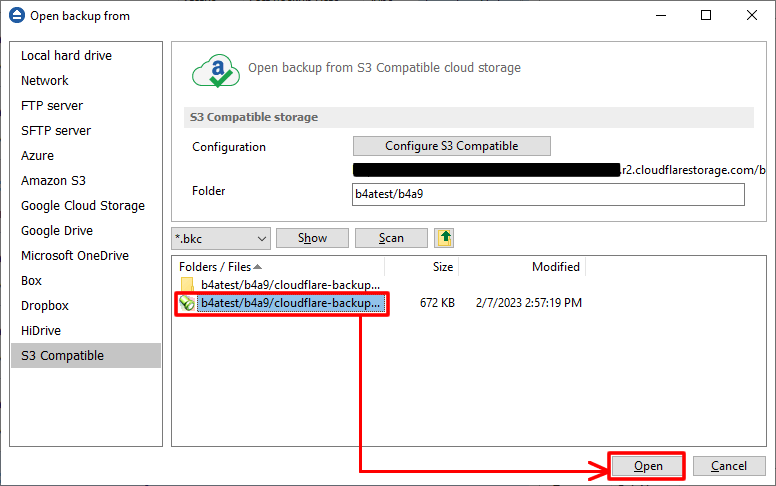Select Amazon S3 source
This screenshot has height=486, width=776.
(x=53, y=181)
